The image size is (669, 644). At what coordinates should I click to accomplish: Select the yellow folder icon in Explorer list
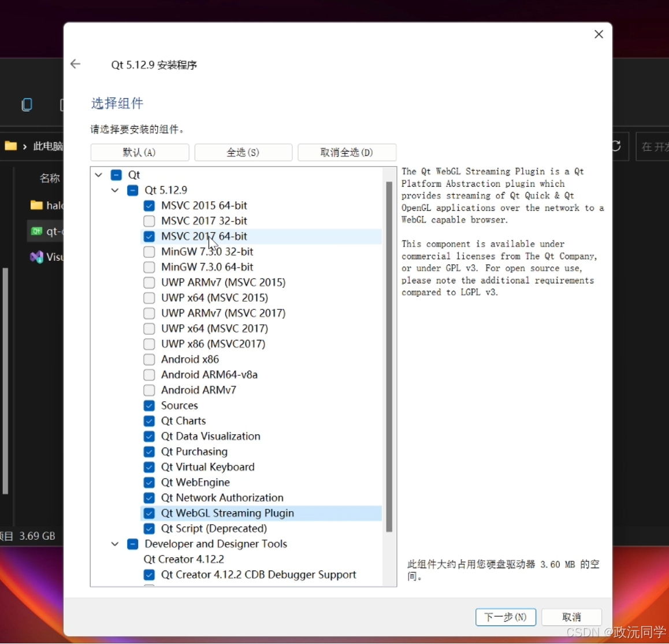(x=37, y=205)
